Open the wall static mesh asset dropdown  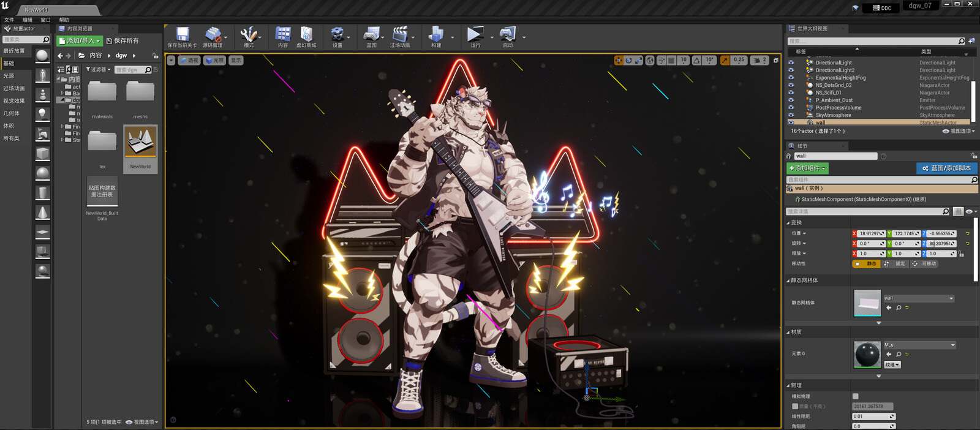click(x=919, y=298)
